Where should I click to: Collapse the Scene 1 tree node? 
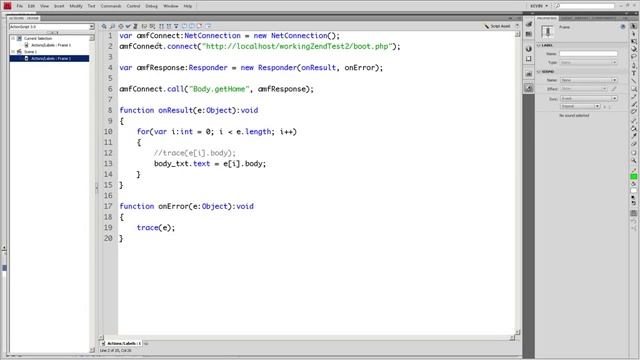pos(13,52)
